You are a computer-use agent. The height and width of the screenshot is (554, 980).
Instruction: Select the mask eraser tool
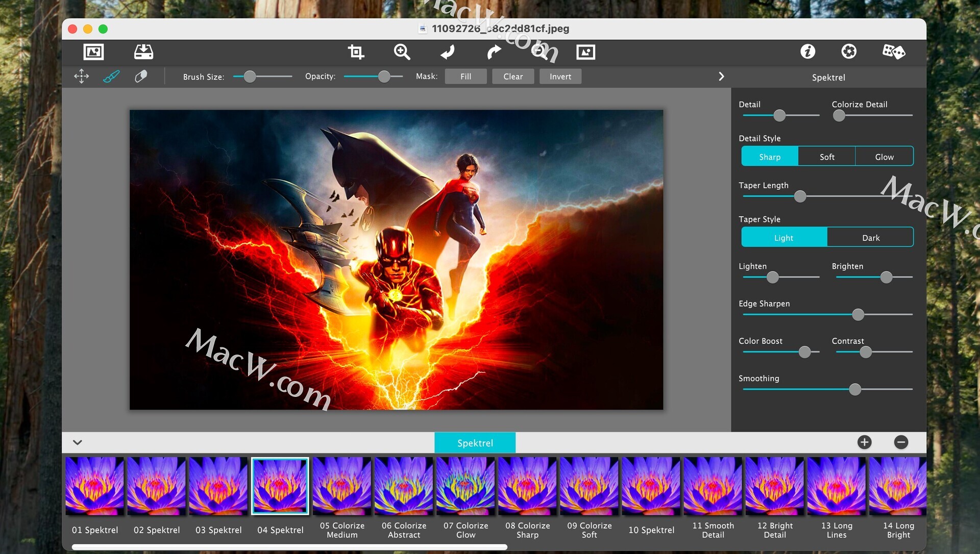[x=141, y=77]
